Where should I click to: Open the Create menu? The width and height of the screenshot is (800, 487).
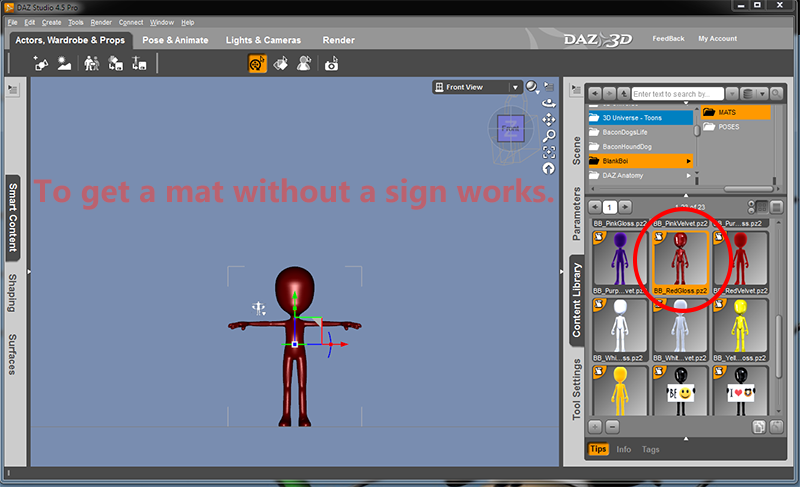point(51,22)
